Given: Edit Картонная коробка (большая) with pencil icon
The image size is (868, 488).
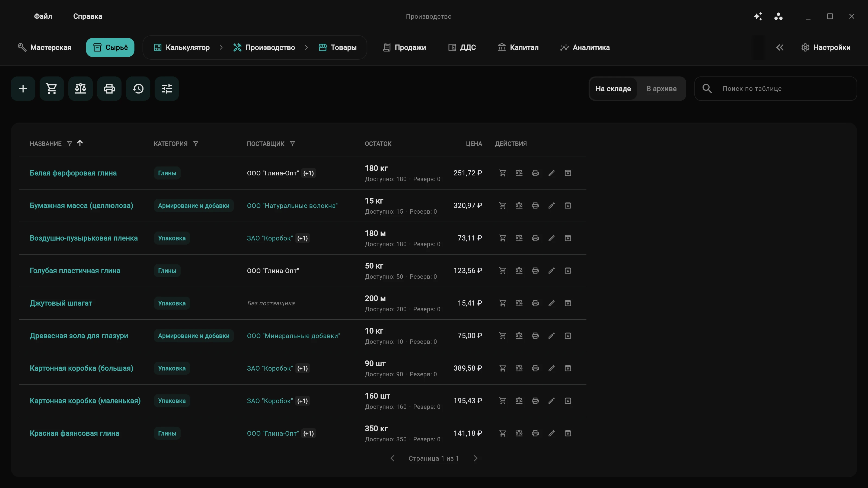Looking at the screenshot, I should pyautogui.click(x=551, y=368).
